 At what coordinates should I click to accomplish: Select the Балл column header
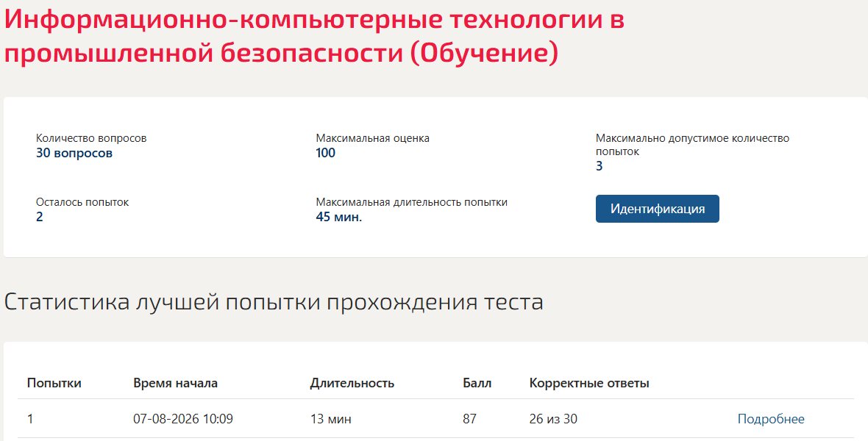click(x=477, y=383)
